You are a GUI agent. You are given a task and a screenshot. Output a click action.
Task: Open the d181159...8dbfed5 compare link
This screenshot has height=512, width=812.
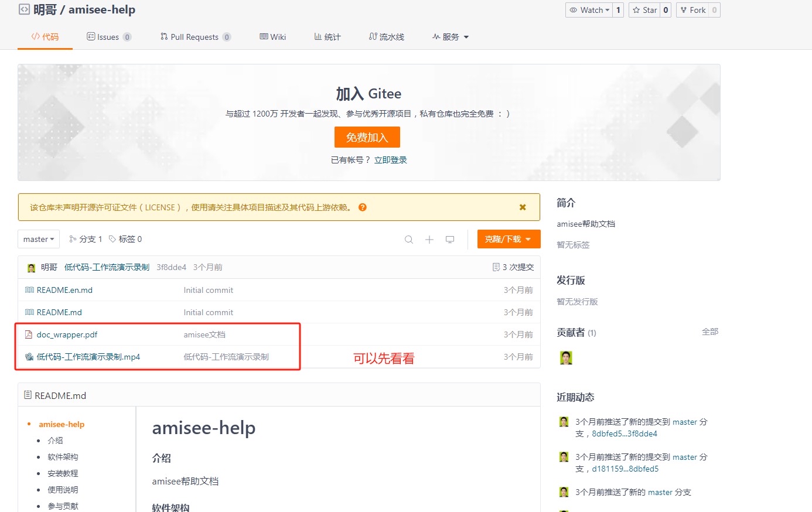click(x=625, y=469)
